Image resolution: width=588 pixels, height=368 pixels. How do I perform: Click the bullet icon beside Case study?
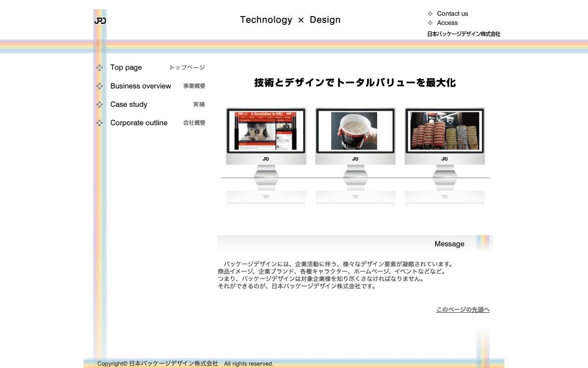point(100,104)
